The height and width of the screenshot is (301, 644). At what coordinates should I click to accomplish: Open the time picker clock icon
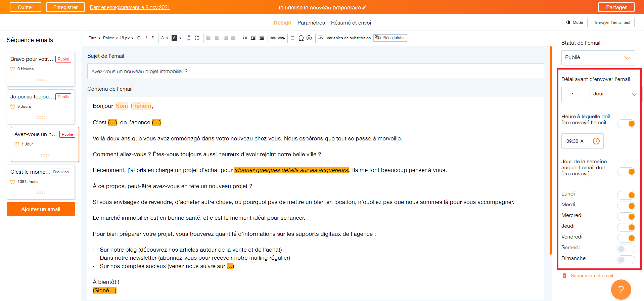pyautogui.click(x=596, y=141)
